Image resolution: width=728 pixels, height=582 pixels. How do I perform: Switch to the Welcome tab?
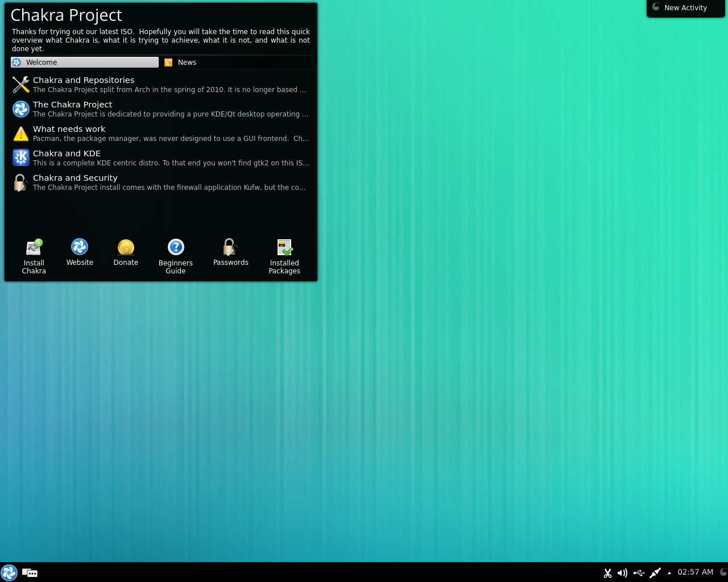tap(85, 63)
